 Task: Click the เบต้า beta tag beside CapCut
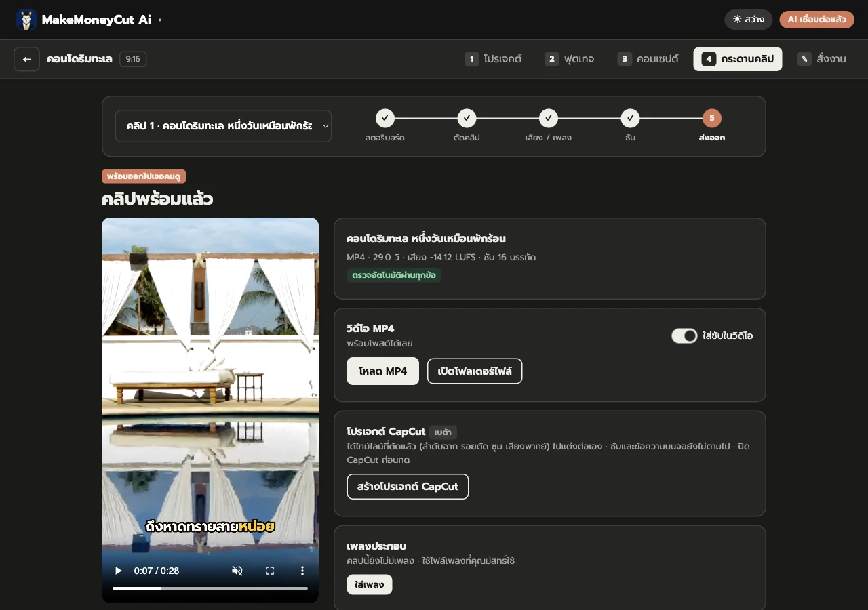[x=443, y=432]
